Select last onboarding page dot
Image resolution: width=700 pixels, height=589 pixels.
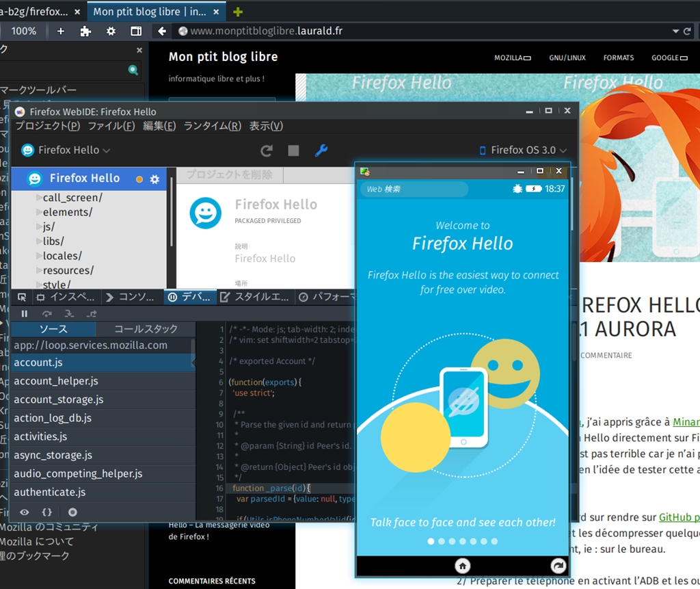494,541
